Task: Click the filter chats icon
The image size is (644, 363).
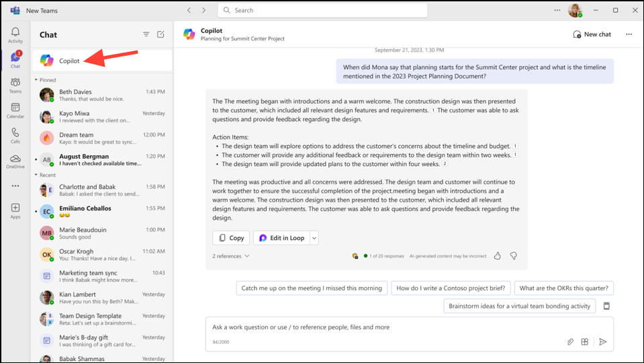Action: click(x=146, y=34)
